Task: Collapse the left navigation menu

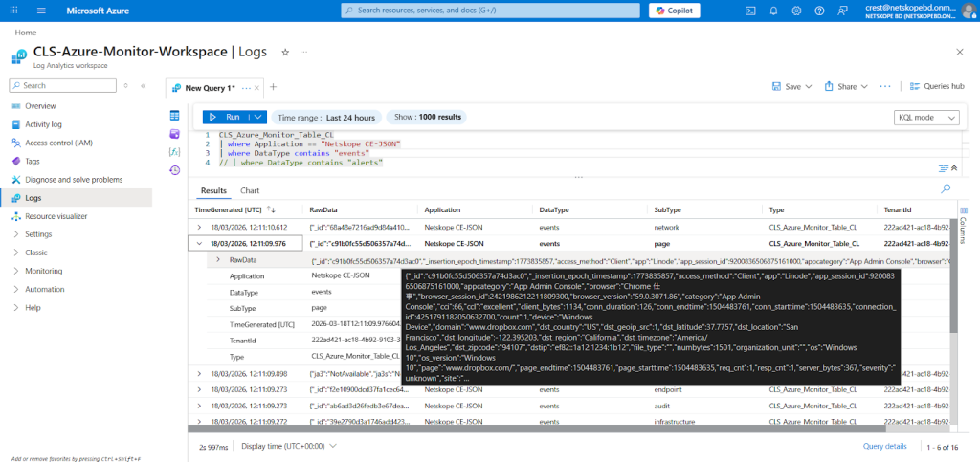Action: [144, 85]
